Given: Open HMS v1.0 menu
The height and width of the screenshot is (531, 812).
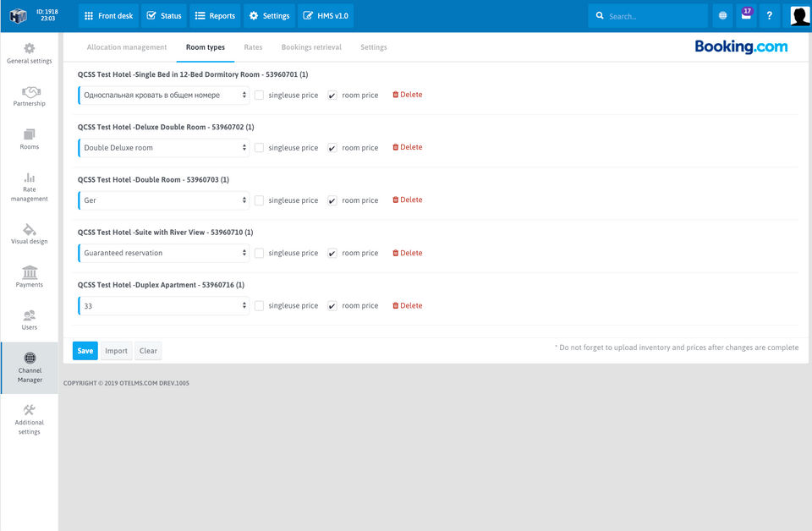Looking at the screenshot, I should pos(326,15).
